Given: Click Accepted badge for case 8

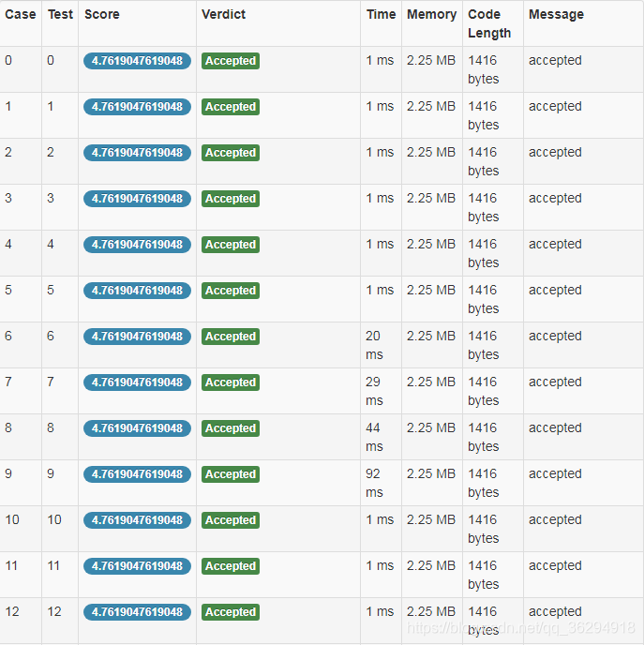Looking at the screenshot, I should [231, 428].
